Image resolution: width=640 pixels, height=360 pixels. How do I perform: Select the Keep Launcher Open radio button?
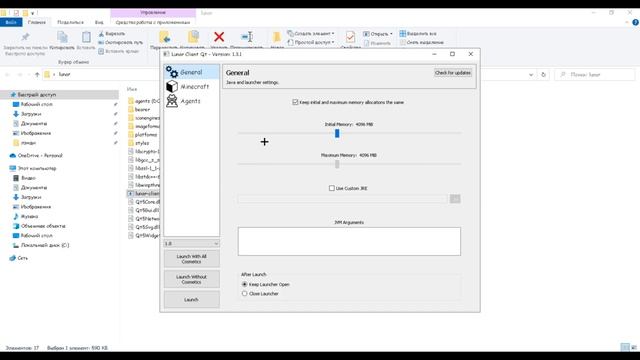pos(244,284)
